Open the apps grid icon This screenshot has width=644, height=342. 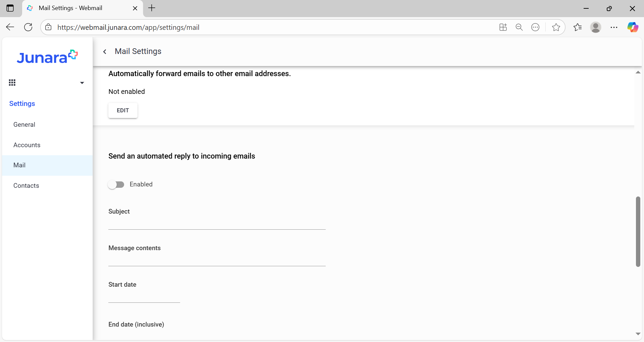coord(12,82)
